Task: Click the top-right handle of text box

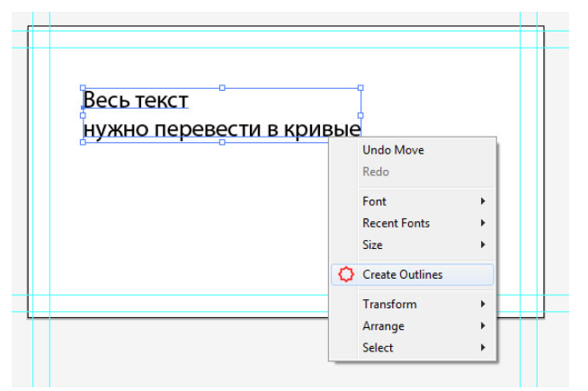Action: 361,88
